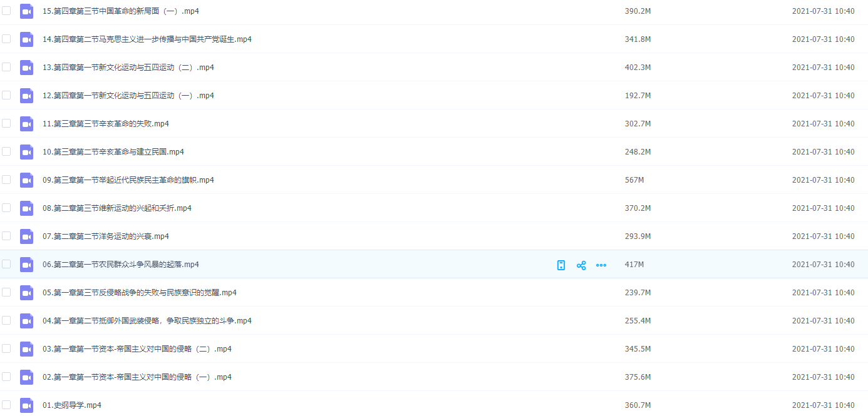Screen dimensions: 868x416
Task: Open the three-dot more menu for file 06
Action: tap(601, 265)
